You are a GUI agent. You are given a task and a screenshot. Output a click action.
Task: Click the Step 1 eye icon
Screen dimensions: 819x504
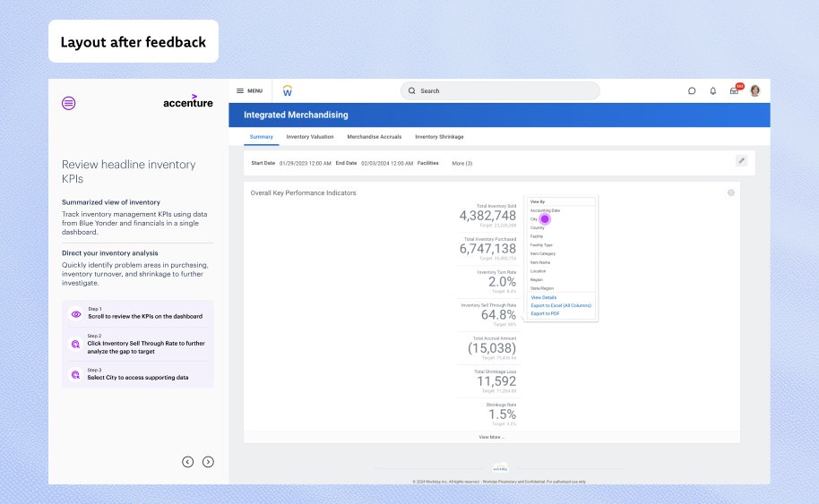pos(76,314)
